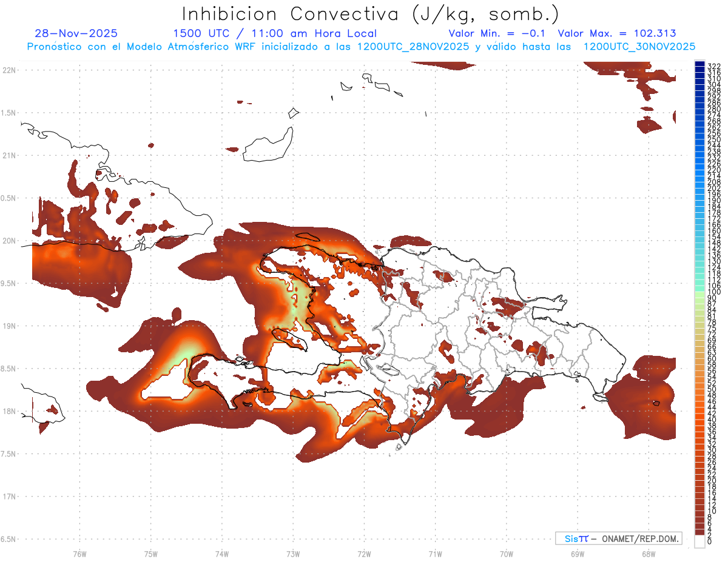Click the '20N' latitude label
The width and height of the screenshot is (728, 562).
point(9,241)
